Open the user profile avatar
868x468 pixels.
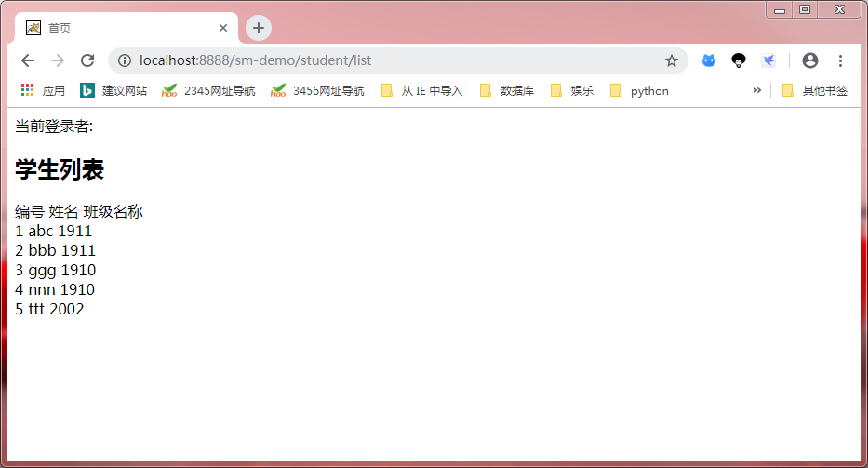click(810, 60)
